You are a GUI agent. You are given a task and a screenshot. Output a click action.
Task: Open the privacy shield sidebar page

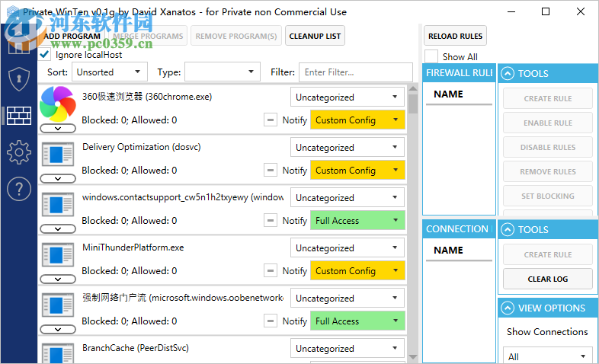pyautogui.click(x=19, y=79)
